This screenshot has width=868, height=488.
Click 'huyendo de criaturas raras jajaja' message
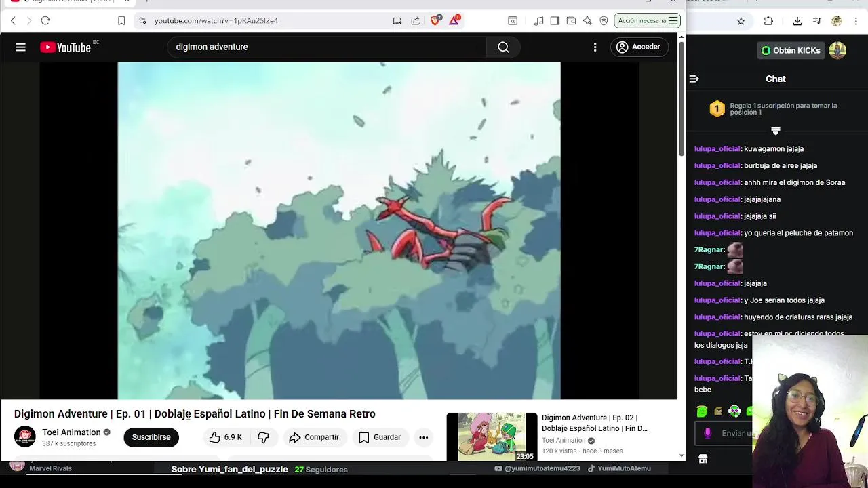point(798,317)
